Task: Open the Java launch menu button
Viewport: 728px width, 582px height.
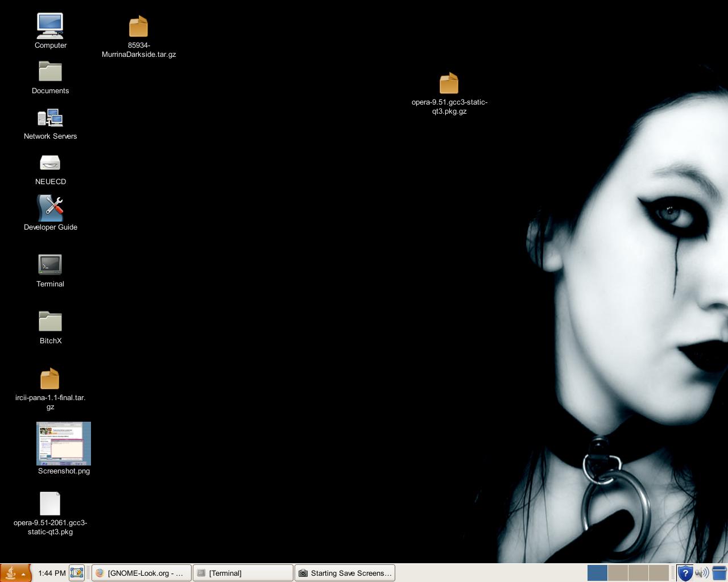Action: coord(15,573)
